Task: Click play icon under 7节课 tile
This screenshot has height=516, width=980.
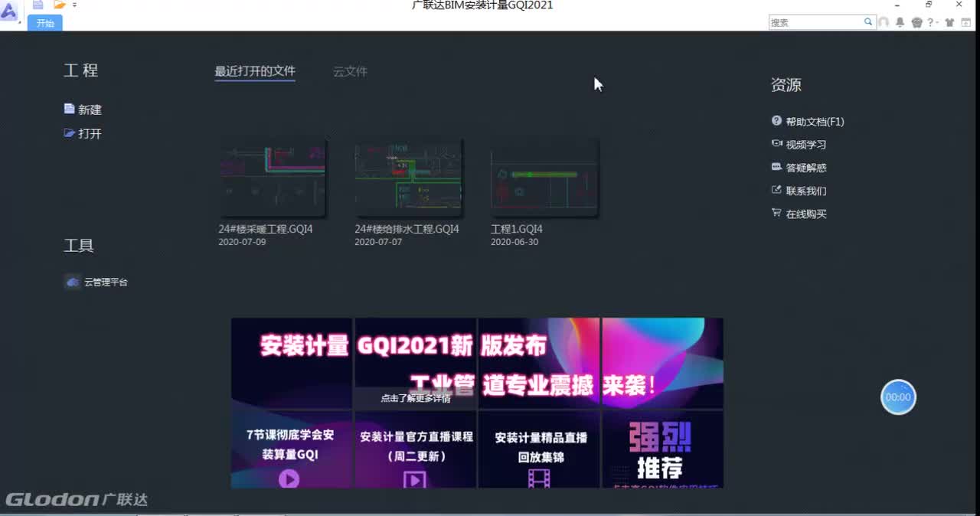Action: coord(289,479)
